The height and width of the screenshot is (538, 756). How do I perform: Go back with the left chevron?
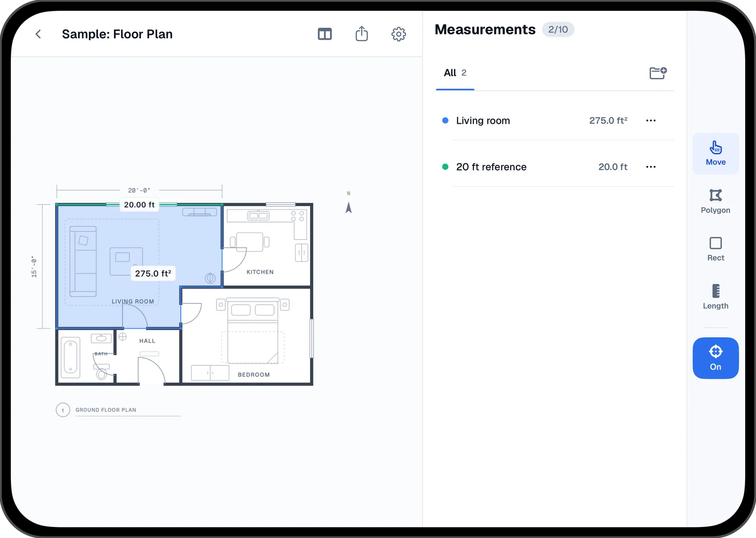(38, 34)
